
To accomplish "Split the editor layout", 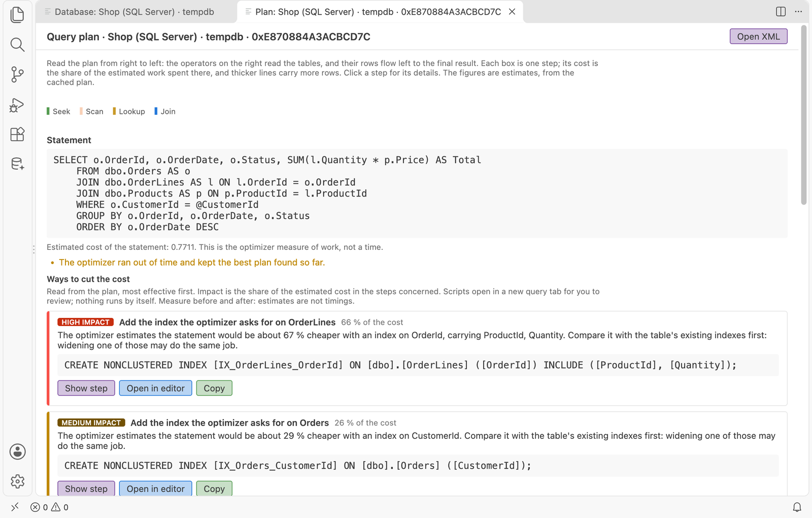I will [781, 11].
